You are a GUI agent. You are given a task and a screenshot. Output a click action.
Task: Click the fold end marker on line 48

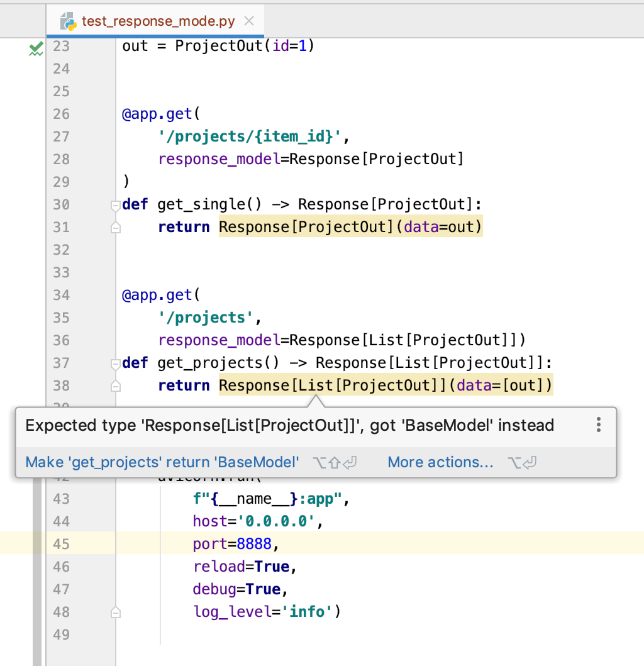tap(116, 613)
